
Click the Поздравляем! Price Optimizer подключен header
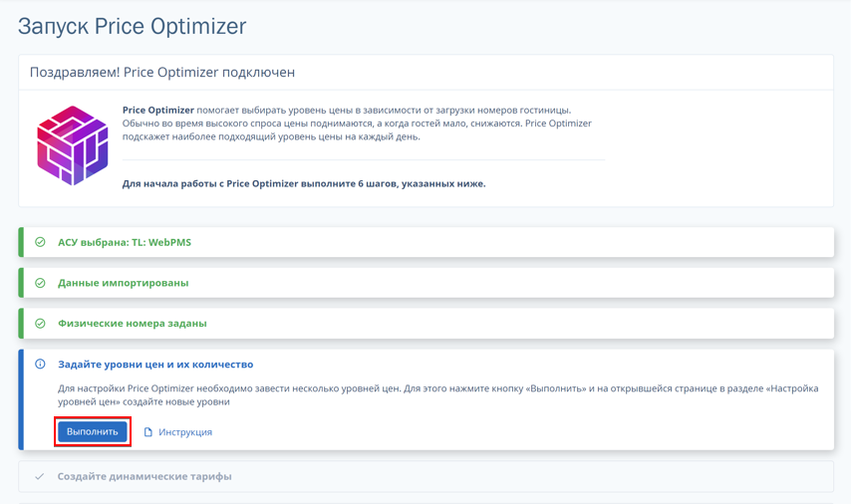coord(162,72)
